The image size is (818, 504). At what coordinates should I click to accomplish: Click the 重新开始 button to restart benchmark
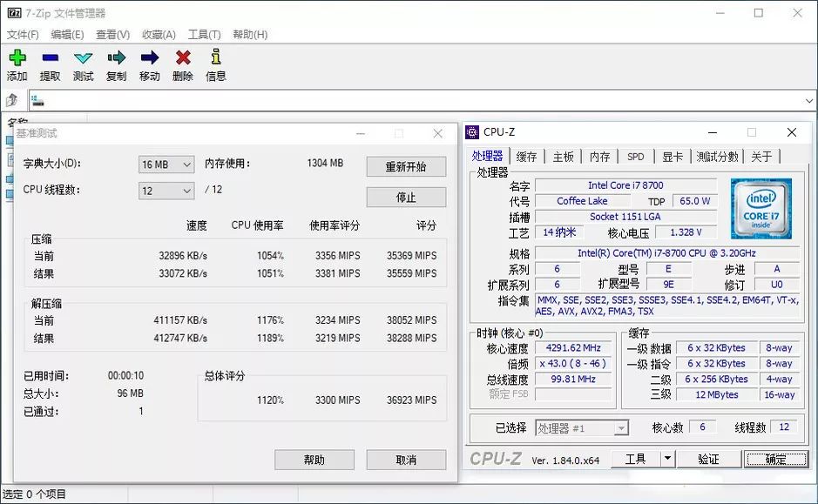click(405, 166)
